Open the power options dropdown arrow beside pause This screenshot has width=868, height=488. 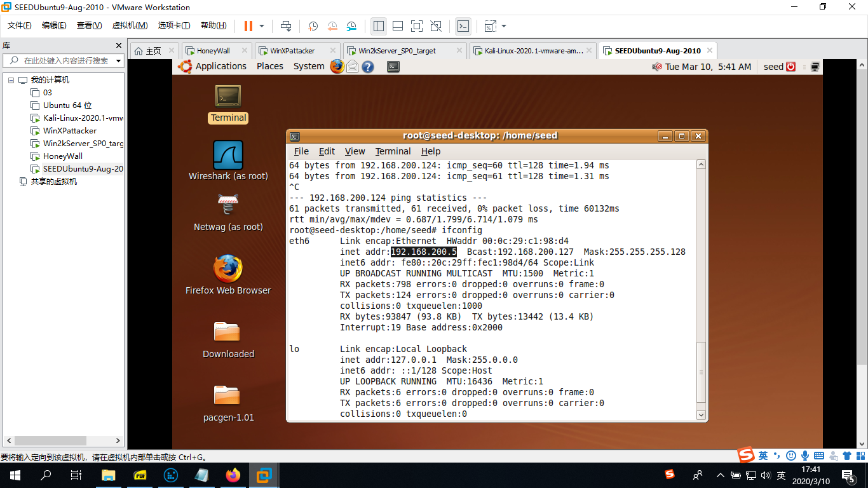[261, 26]
